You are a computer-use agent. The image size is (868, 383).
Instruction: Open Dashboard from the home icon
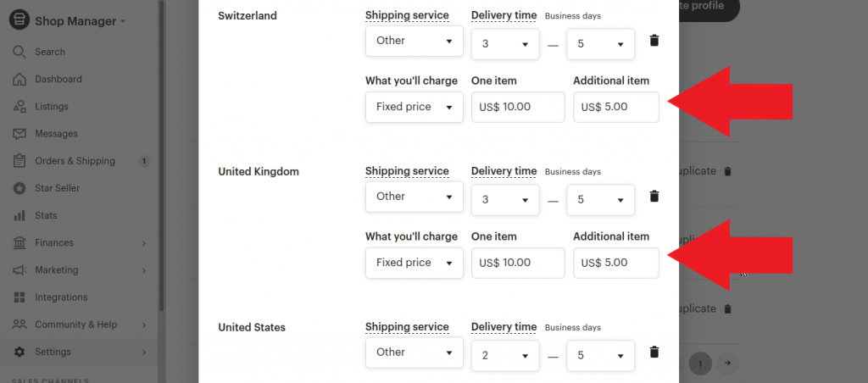[x=19, y=79]
